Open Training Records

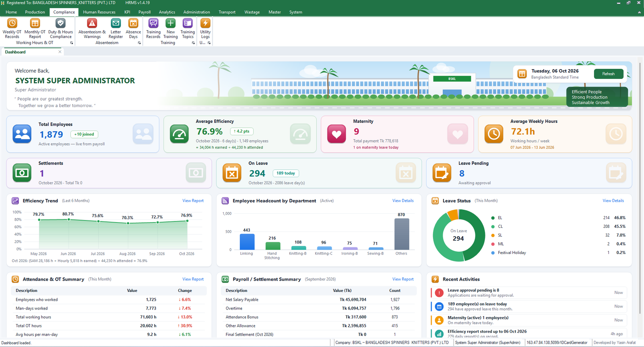pyautogui.click(x=153, y=29)
